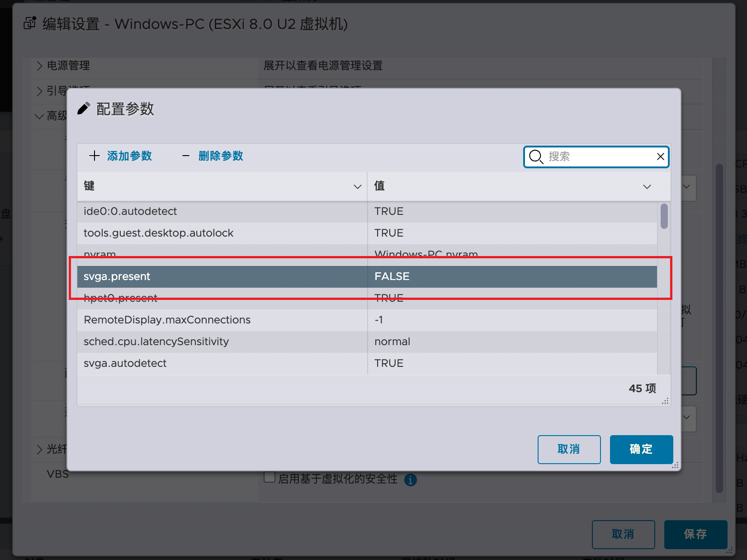Click the edit settings window icon in title
The height and width of the screenshot is (560, 747).
click(x=30, y=24)
